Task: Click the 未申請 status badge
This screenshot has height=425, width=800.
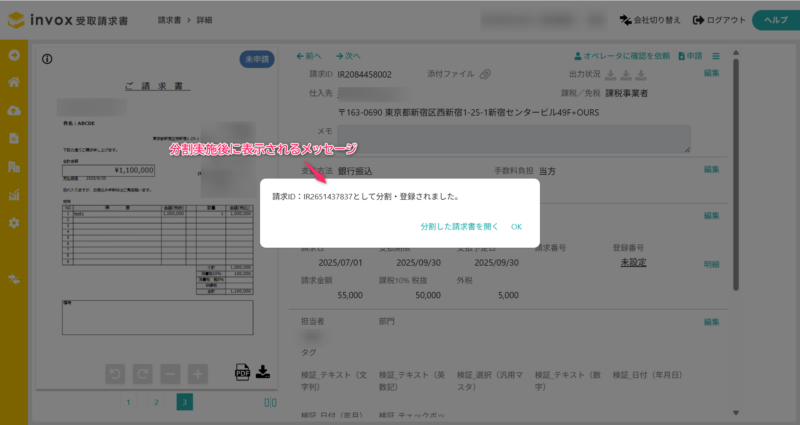Action: click(257, 59)
